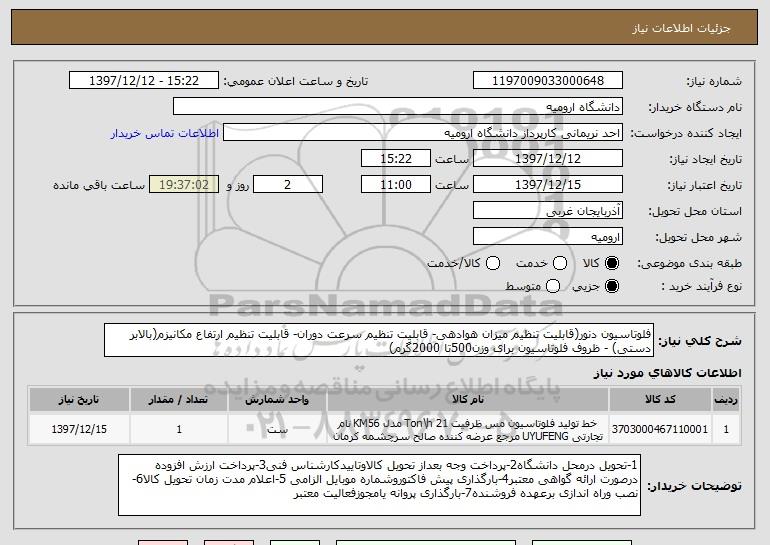The height and width of the screenshot is (545, 770).
Task: Click remaining time countdown 19:37:02
Action: (184, 185)
